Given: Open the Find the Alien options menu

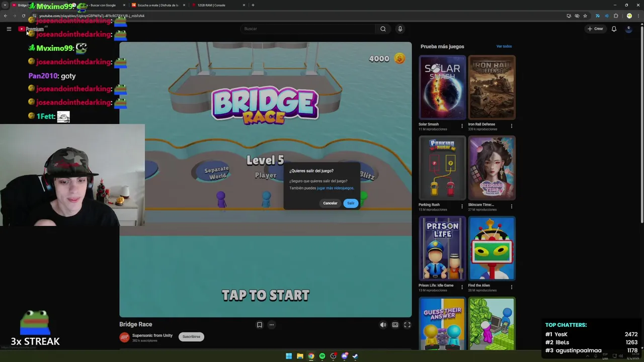Looking at the screenshot, I should 511,287.
